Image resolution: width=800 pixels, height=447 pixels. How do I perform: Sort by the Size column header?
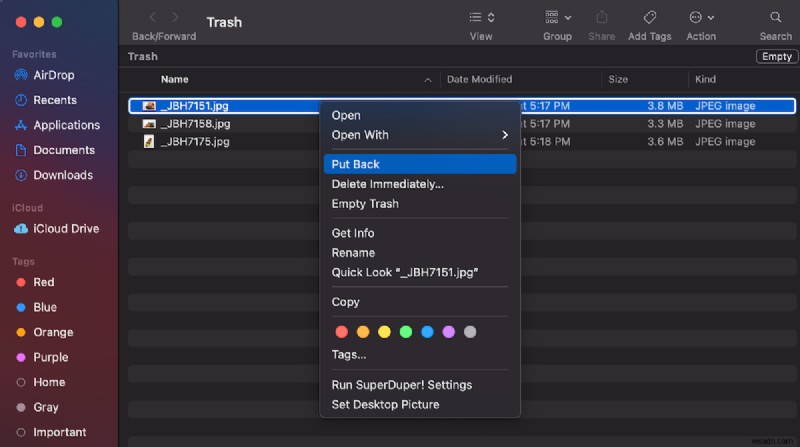pyautogui.click(x=618, y=79)
